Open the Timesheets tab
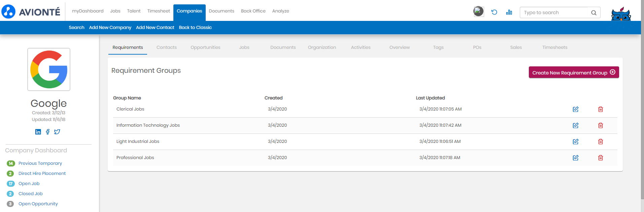The width and height of the screenshot is (644, 212). point(554,48)
